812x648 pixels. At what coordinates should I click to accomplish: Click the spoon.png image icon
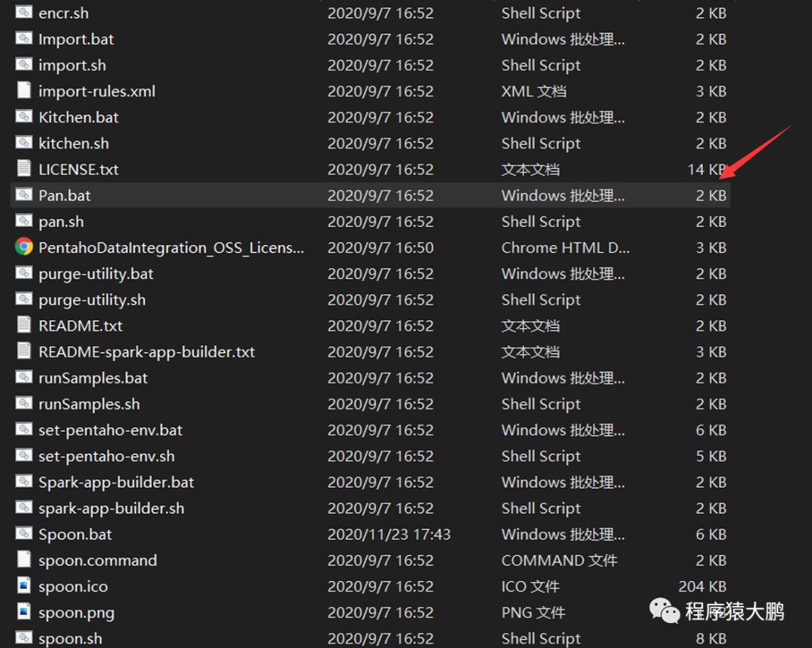pos(24,612)
